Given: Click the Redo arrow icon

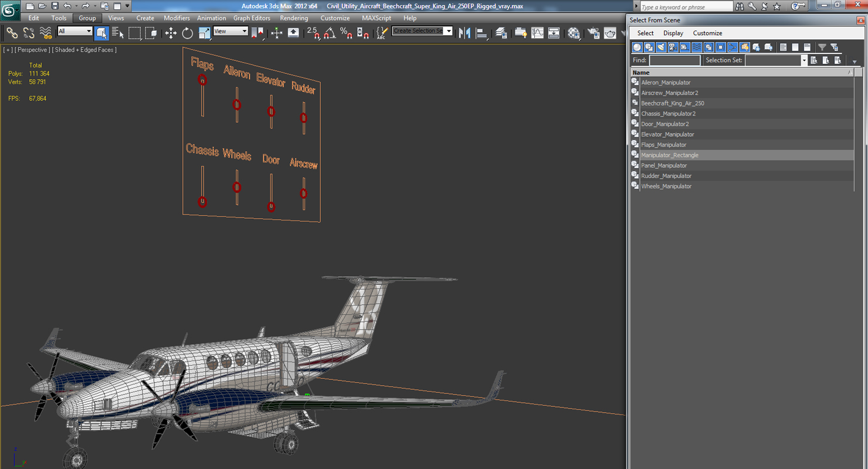Looking at the screenshot, I should click(86, 6).
